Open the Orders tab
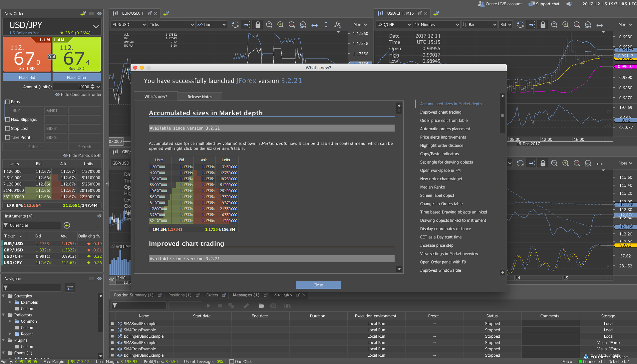The width and height of the screenshot is (637, 364). point(212,295)
